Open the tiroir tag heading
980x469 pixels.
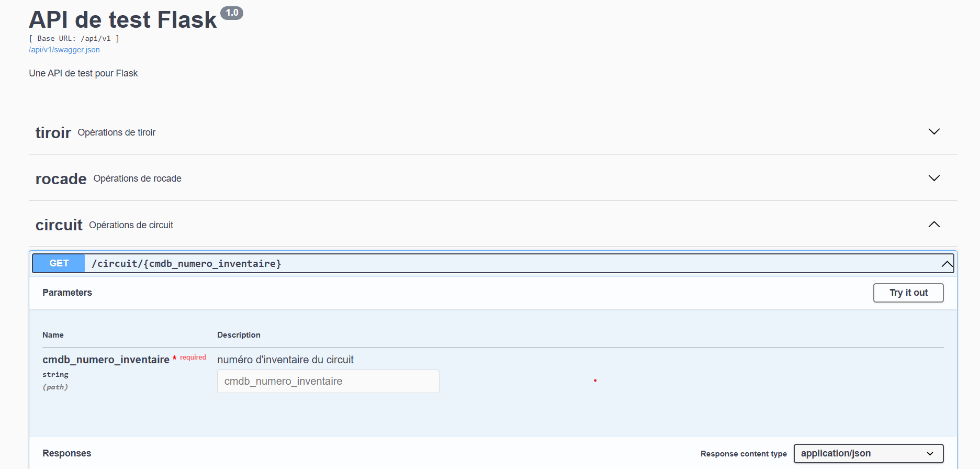[x=53, y=132]
